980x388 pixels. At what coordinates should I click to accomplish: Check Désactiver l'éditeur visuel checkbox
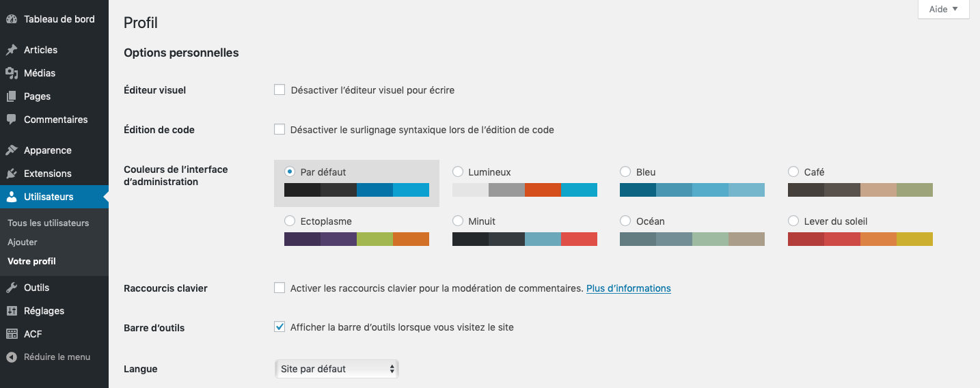(x=280, y=89)
